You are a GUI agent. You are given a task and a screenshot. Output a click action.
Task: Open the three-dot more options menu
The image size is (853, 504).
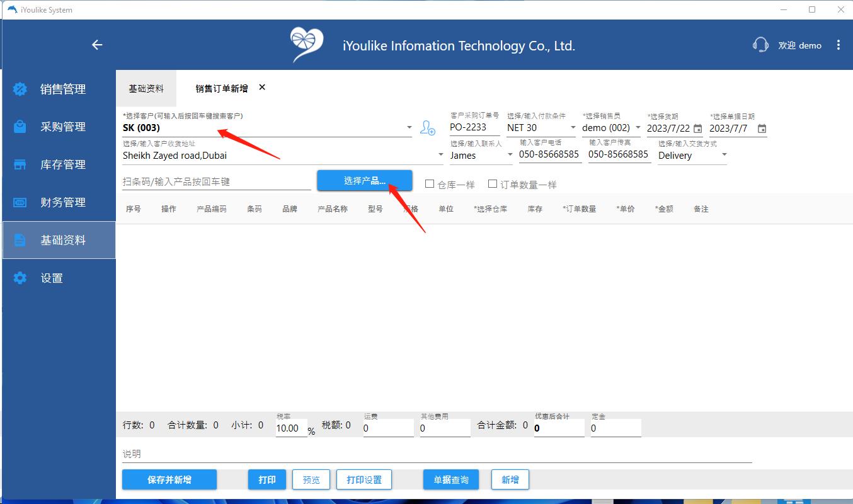(x=838, y=45)
